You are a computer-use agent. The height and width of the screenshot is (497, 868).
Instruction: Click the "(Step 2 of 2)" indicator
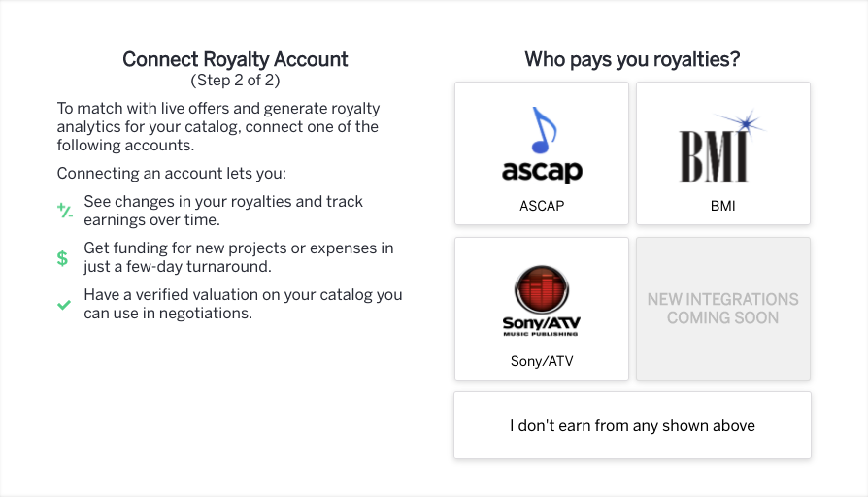click(235, 81)
